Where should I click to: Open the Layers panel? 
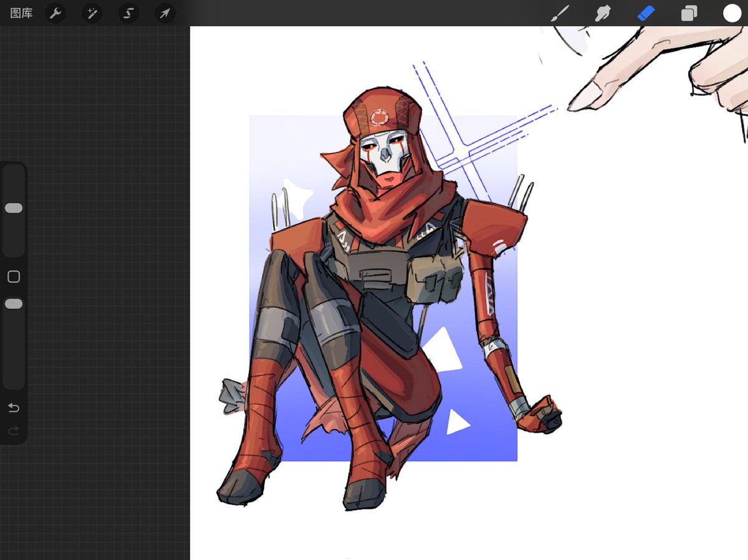pos(689,14)
